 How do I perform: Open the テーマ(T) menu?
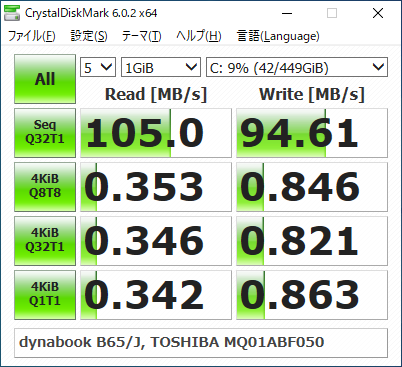(x=141, y=36)
